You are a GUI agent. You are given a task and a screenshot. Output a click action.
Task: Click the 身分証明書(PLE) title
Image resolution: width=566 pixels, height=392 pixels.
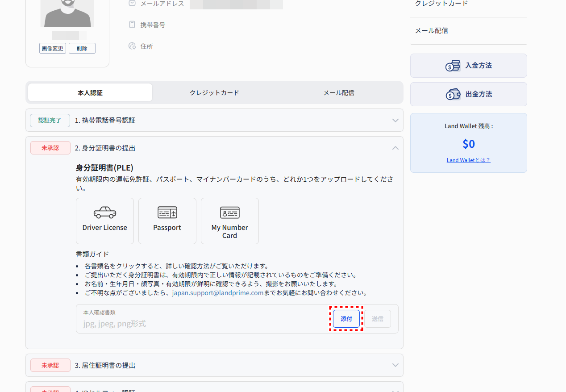click(x=104, y=168)
